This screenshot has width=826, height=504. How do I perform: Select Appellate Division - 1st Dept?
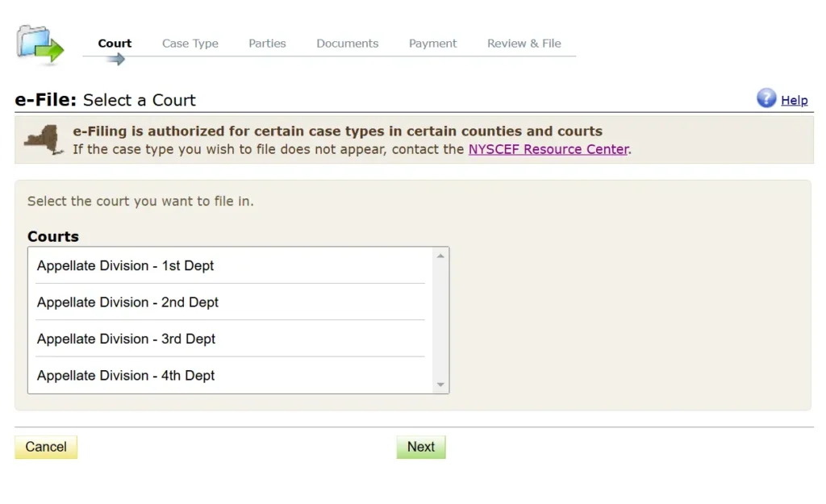click(126, 266)
